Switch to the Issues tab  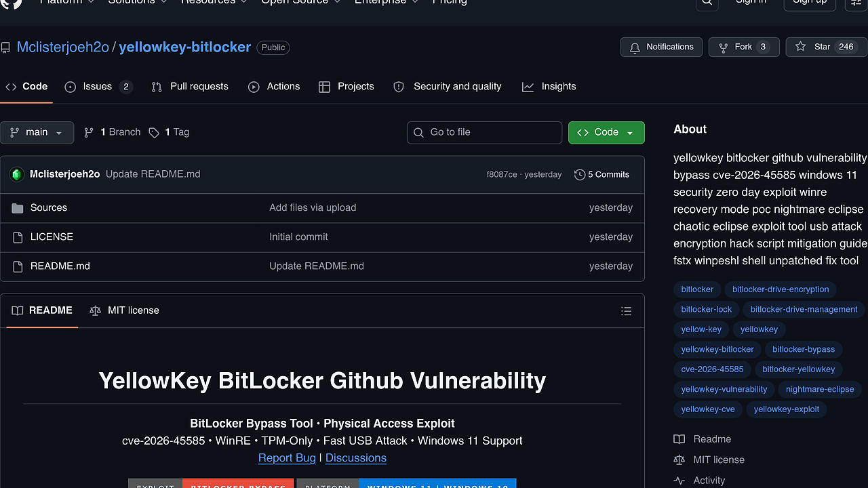tap(98, 87)
